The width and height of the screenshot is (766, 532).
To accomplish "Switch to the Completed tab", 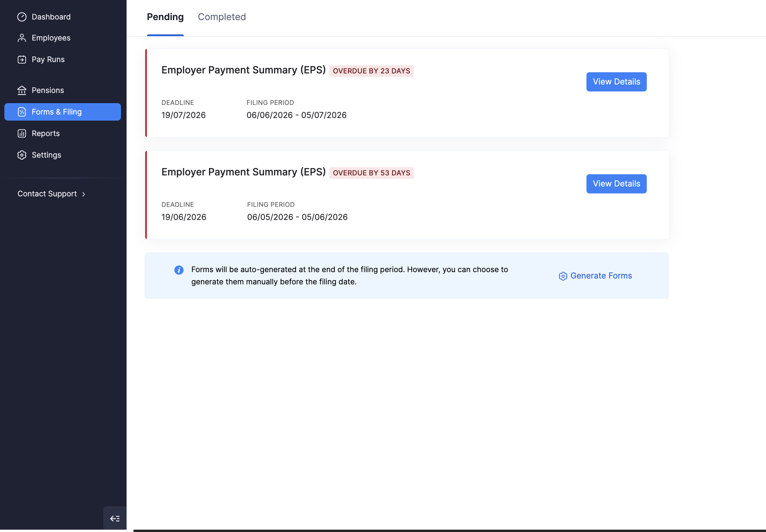I will [222, 17].
